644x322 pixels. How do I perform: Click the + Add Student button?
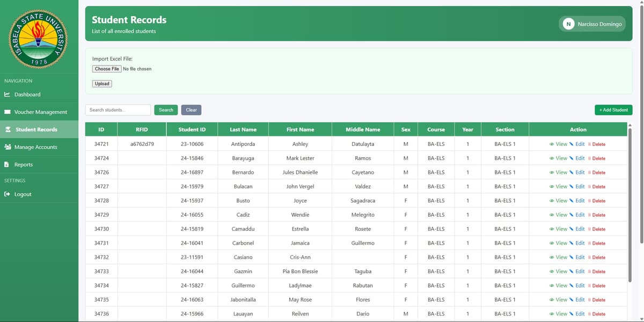pos(613,110)
